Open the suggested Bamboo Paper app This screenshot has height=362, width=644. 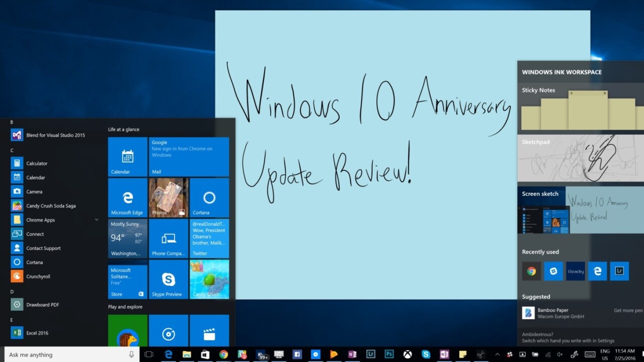pos(553,313)
